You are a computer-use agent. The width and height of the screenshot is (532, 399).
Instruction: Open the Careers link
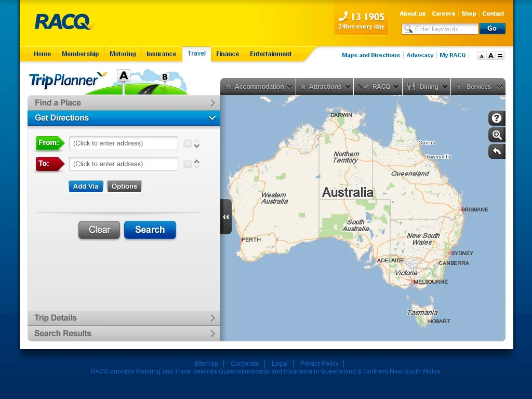pyautogui.click(x=444, y=14)
